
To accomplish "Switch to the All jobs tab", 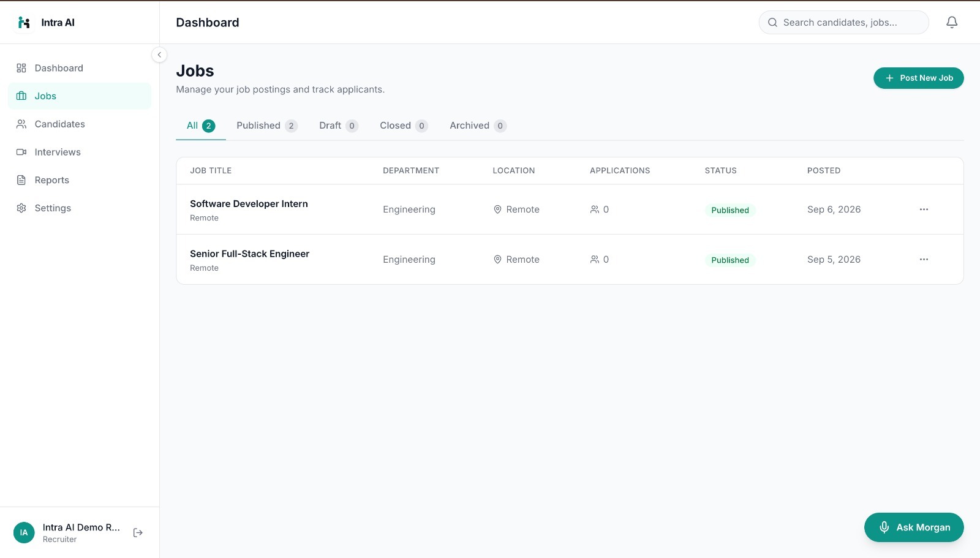I will click(201, 126).
